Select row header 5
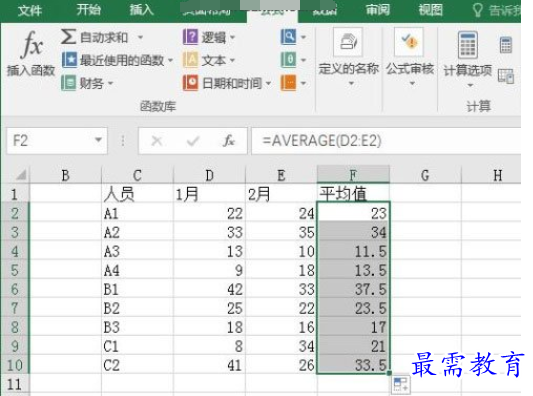Viewport: 533px width, 396px height. tap(15, 270)
